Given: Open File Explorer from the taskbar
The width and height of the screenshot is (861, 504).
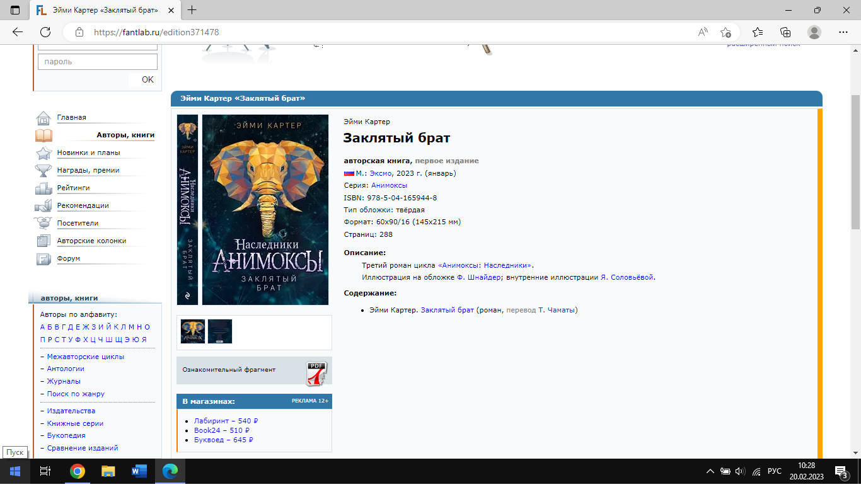Looking at the screenshot, I should 108,471.
